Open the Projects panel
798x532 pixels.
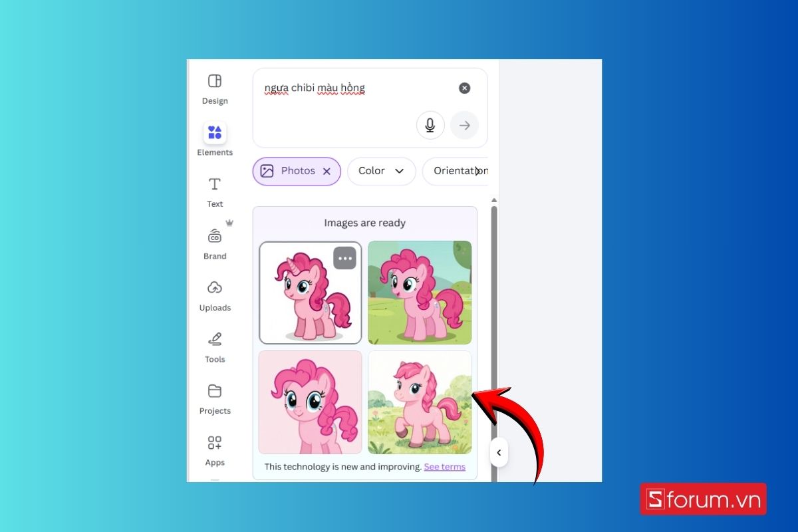click(x=214, y=398)
